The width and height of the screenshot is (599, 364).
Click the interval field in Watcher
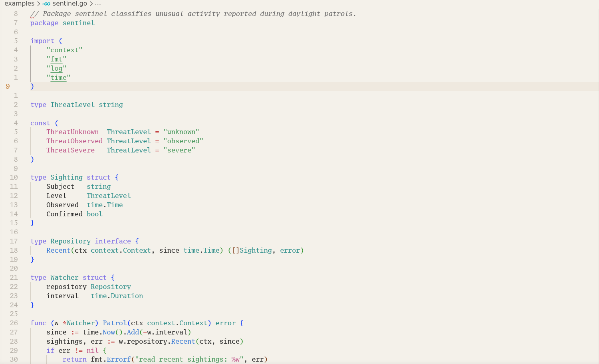[x=62, y=296]
